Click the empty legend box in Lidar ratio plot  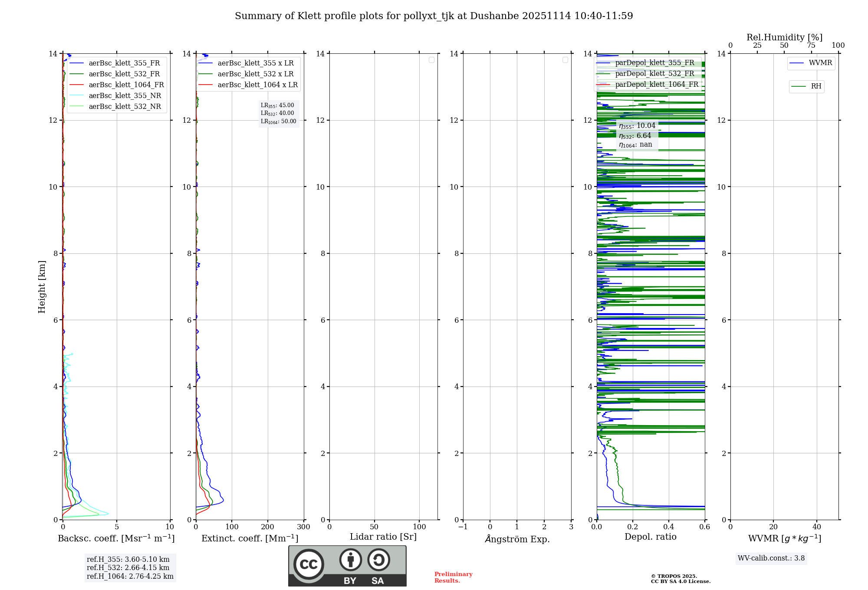coord(431,60)
